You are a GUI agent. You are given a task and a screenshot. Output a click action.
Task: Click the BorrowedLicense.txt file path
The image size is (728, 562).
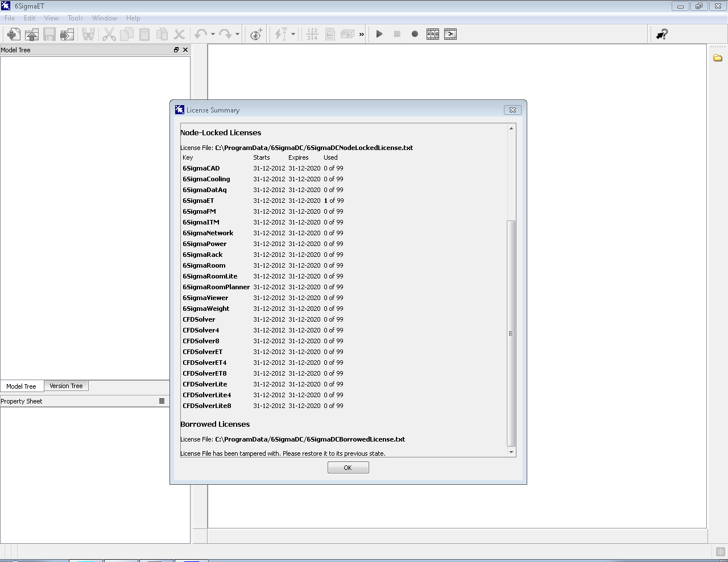(310, 439)
